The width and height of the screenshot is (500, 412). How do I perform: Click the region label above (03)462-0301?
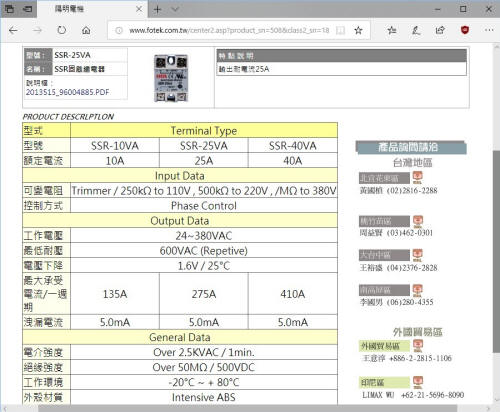click(x=384, y=221)
